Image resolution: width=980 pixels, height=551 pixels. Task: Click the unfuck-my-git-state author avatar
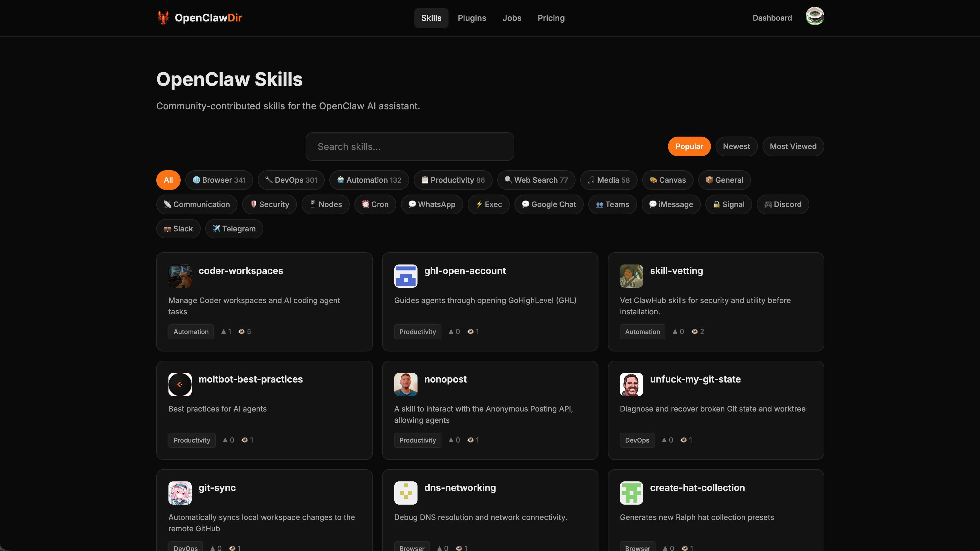(x=631, y=384)
